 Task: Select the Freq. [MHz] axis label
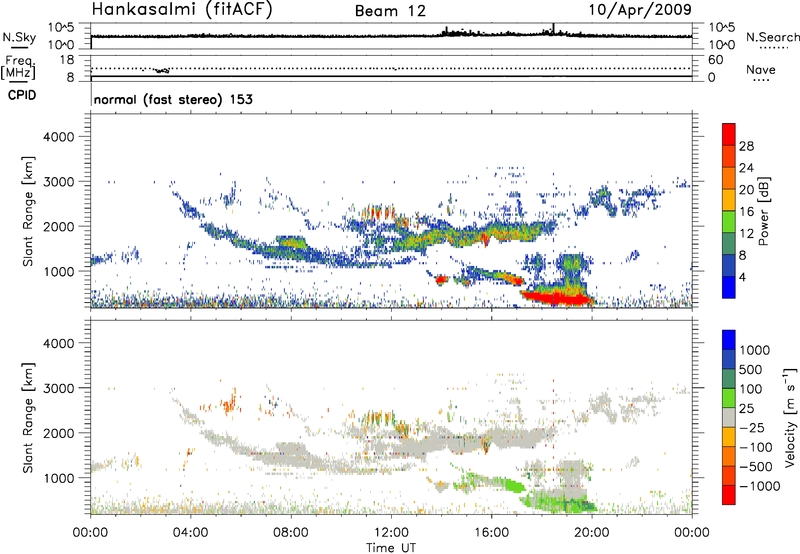coord(18,68)
